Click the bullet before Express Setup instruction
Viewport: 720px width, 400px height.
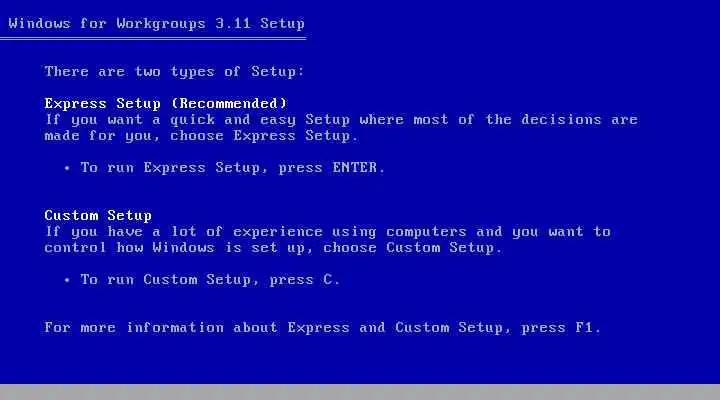pyautogui.click(x=67, y=168)
